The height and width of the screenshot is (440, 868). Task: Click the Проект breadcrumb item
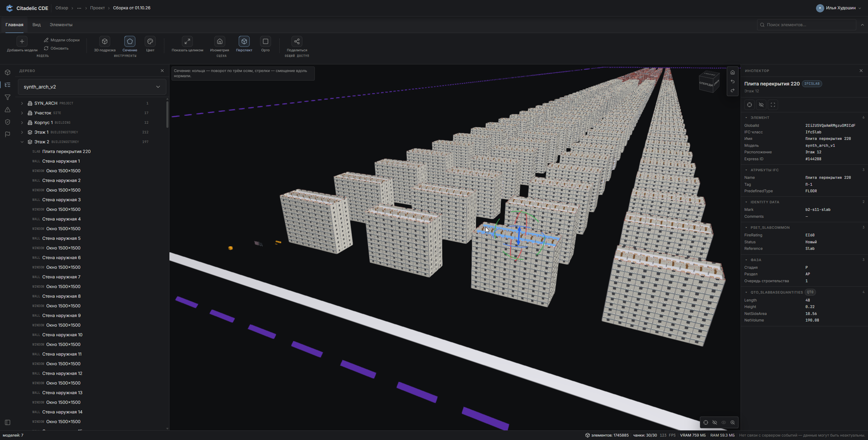pyautogui.click(x=97, y=8)
